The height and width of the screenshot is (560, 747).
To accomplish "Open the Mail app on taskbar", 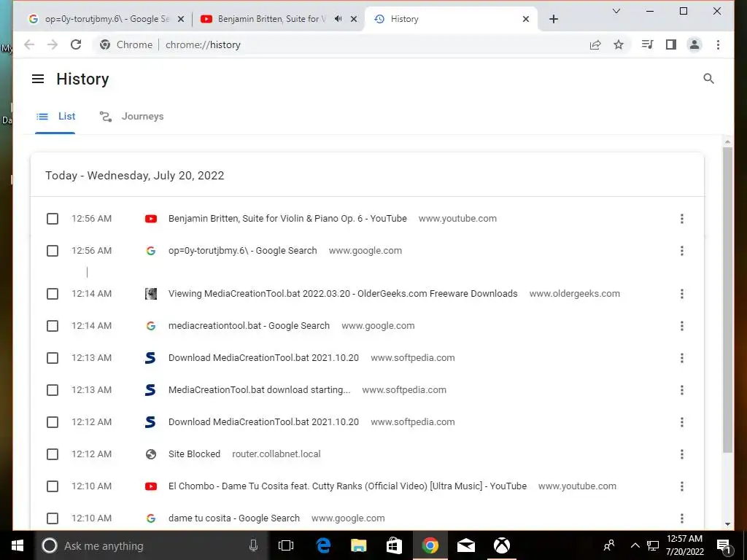I will 465,545.
